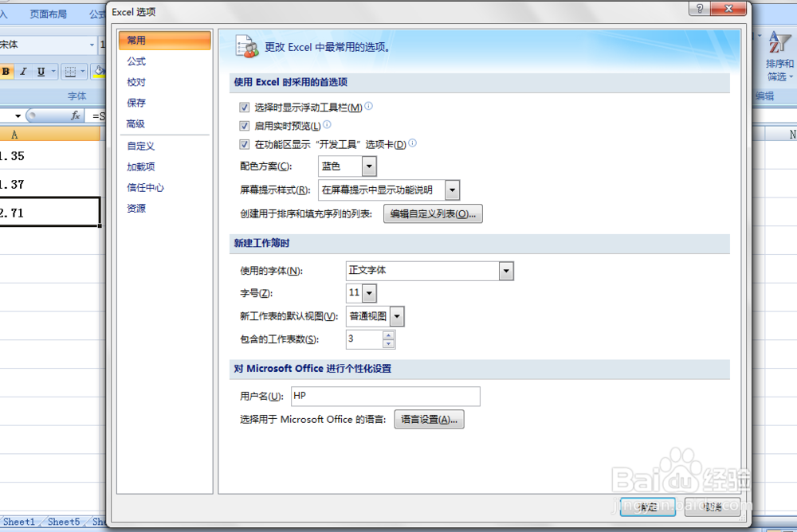
Task: Toggle Underline in the Excel ribbon
Action: 41,72
